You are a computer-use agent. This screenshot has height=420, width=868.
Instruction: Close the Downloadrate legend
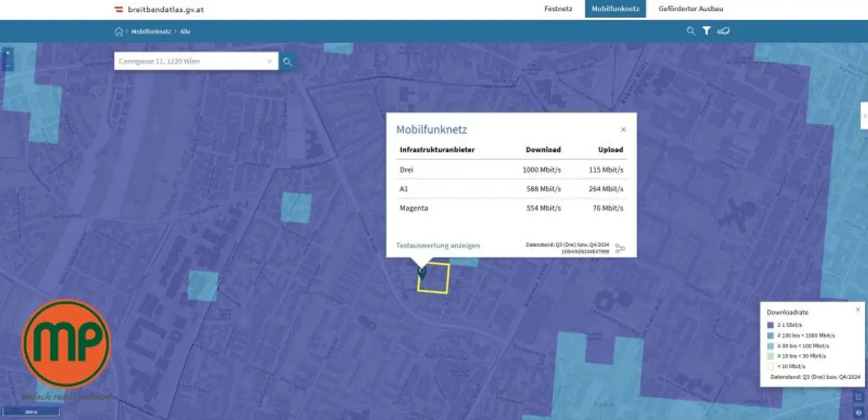tap(858, 310)
